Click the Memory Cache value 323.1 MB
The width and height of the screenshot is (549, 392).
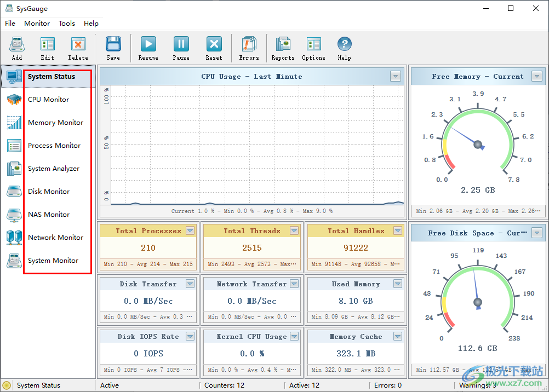356,354
